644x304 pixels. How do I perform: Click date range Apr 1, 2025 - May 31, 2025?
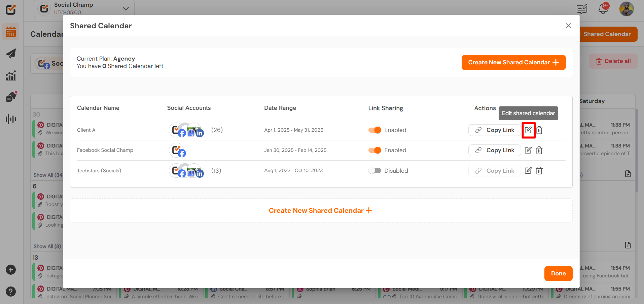(x=293, y=130)
